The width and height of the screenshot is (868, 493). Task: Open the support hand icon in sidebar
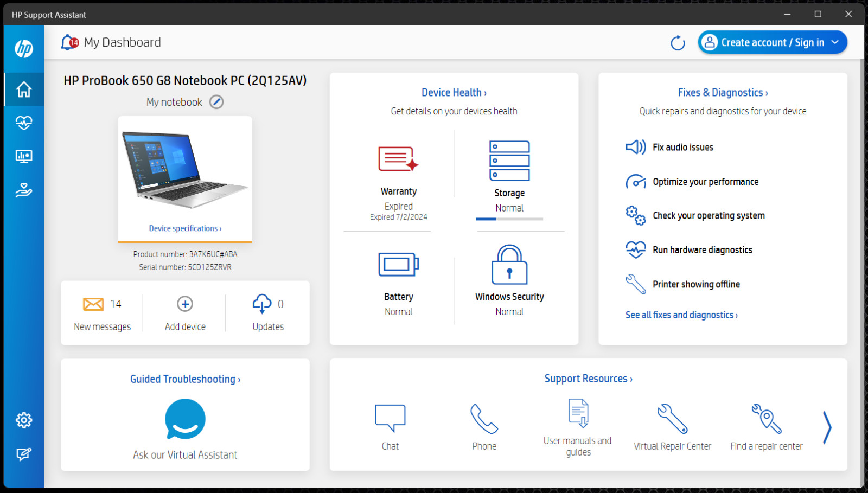pyautogui.click(x=24, y=190)
